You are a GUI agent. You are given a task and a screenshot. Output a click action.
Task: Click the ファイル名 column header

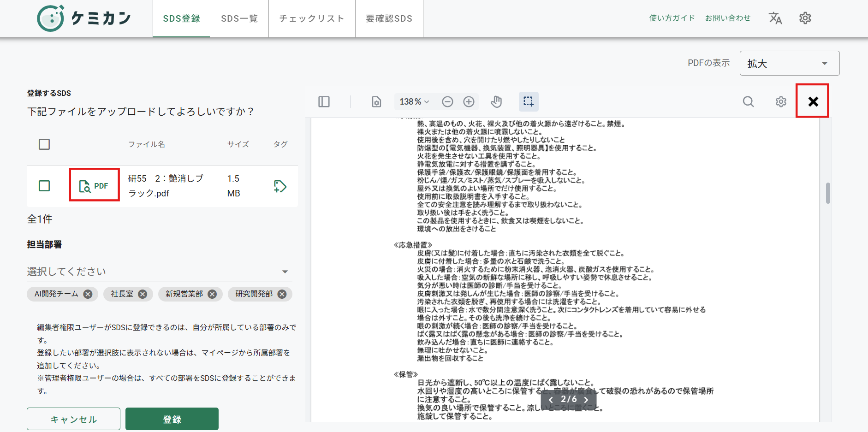coord(147,144)
